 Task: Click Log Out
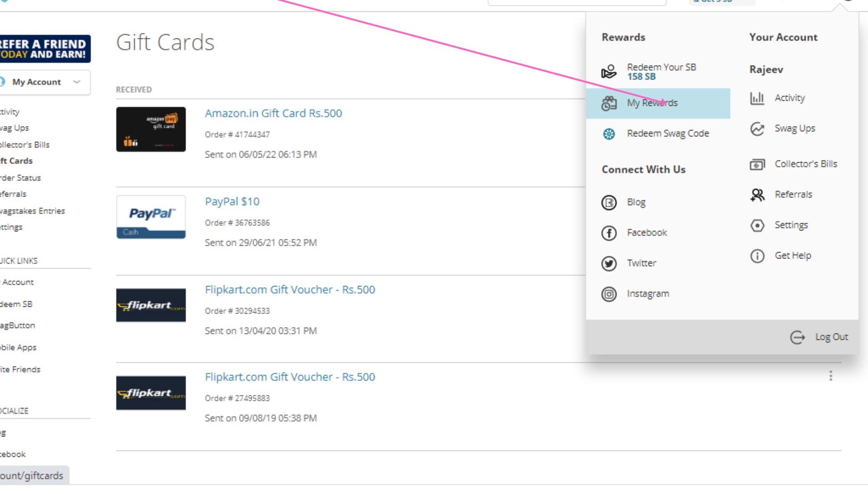click(831, 337)
